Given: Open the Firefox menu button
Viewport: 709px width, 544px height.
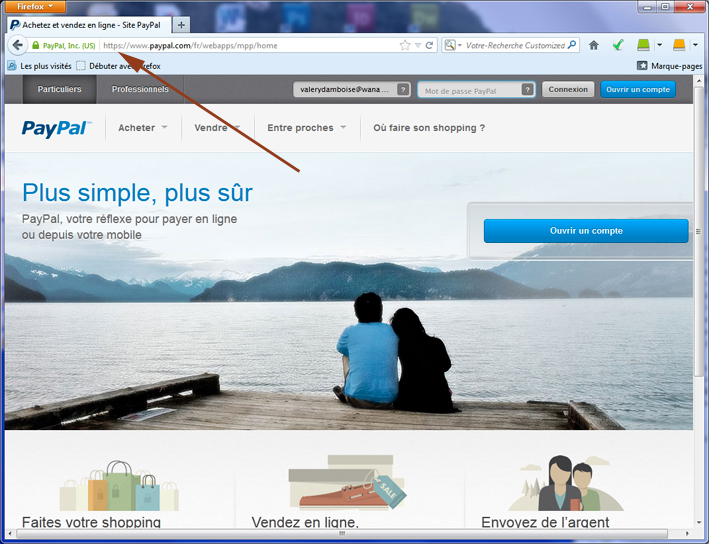Looking at the screenshot, I should pyautogui.click(x=33, y=6).
